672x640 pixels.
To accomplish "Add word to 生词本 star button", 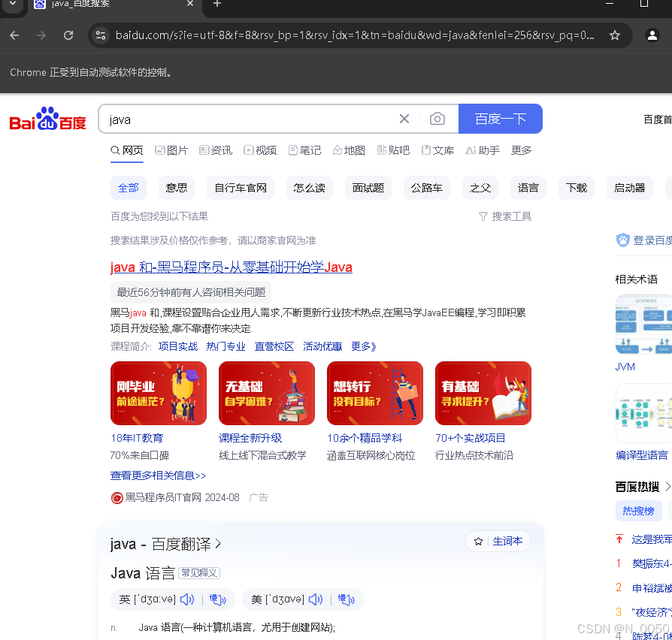I will (x=498, y=542).
